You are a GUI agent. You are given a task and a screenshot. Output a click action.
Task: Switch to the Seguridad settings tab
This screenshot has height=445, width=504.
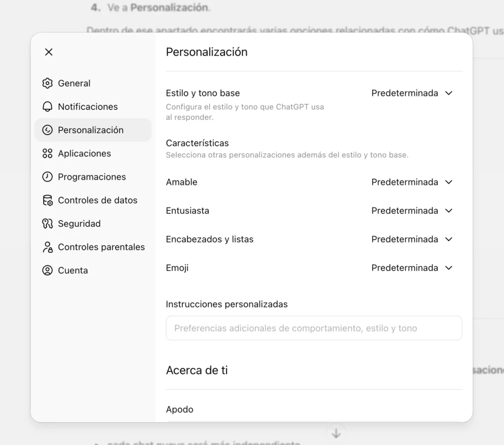pos(79,224)
